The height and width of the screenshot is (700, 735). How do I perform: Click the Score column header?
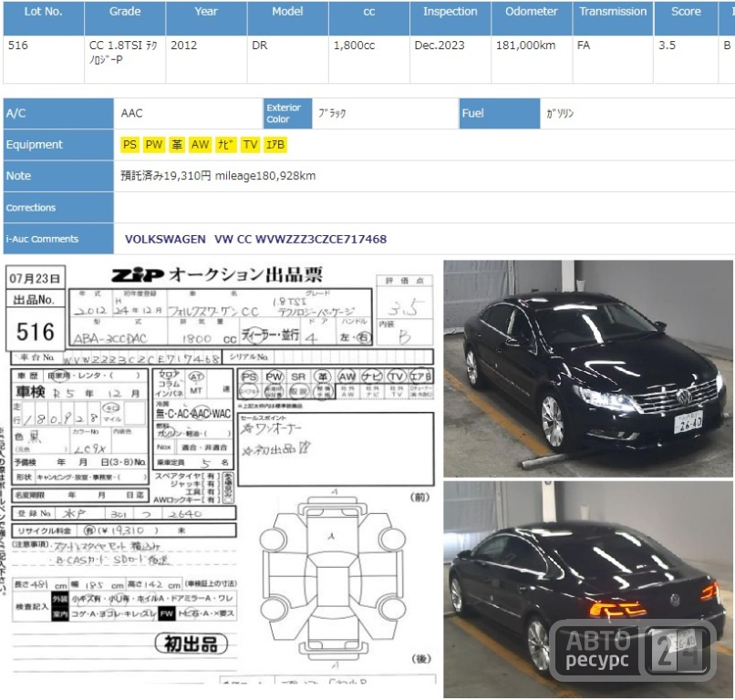point(686,18)
